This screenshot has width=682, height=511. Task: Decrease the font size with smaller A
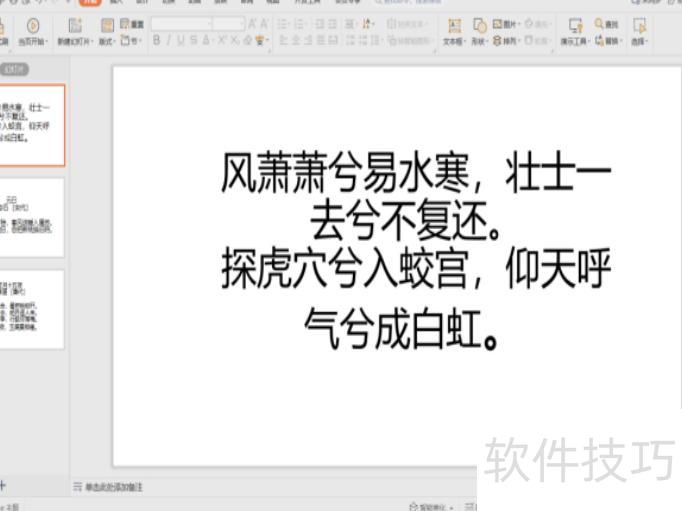(264, 23)
